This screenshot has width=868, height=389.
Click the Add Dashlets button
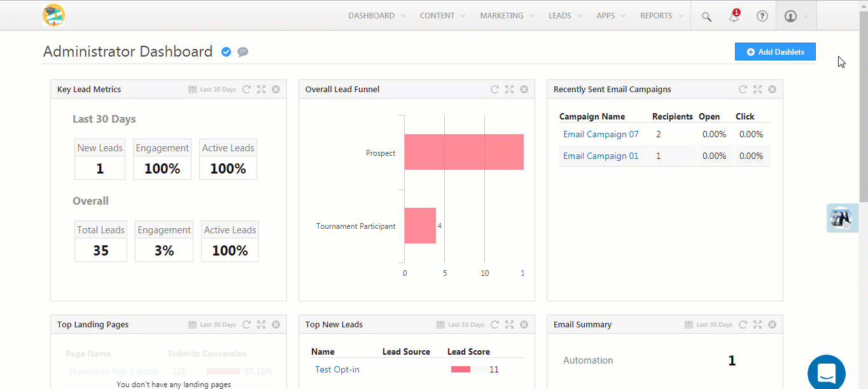(775, 51)
